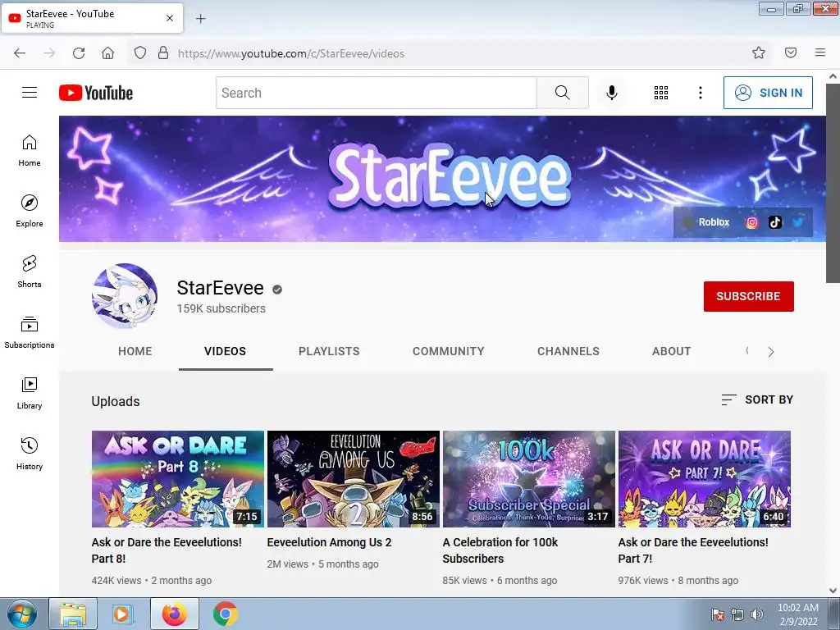This screenshot has height=630, width=840.
Task: Open the SORT BY dropdown
Action: [x=757, y=399]
